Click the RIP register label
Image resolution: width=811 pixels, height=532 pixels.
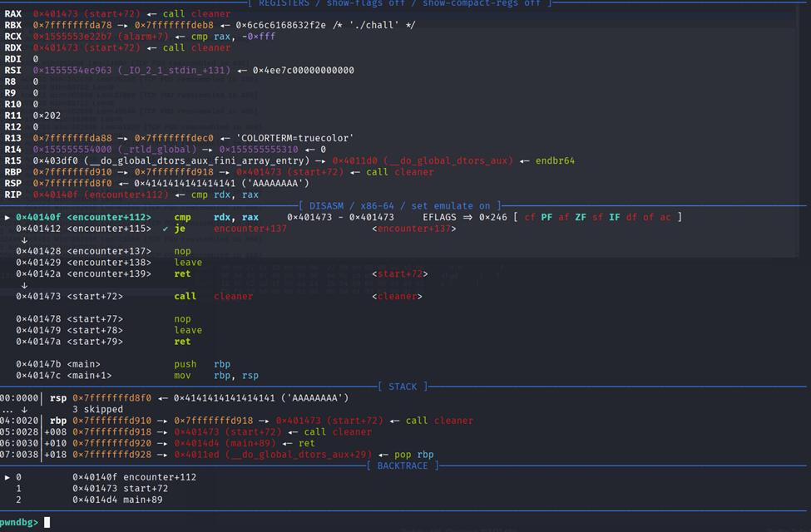(13, 195)
